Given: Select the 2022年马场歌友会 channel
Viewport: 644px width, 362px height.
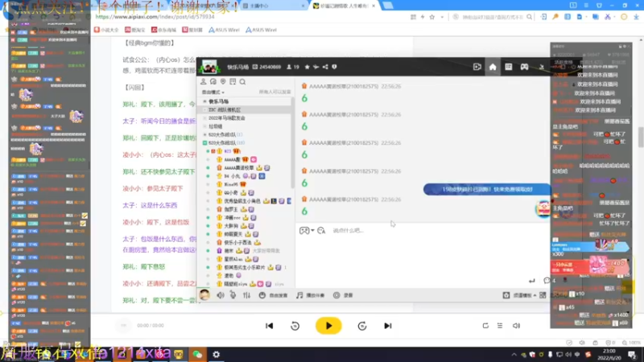Looking at the screenshot, I should (227, 117).
